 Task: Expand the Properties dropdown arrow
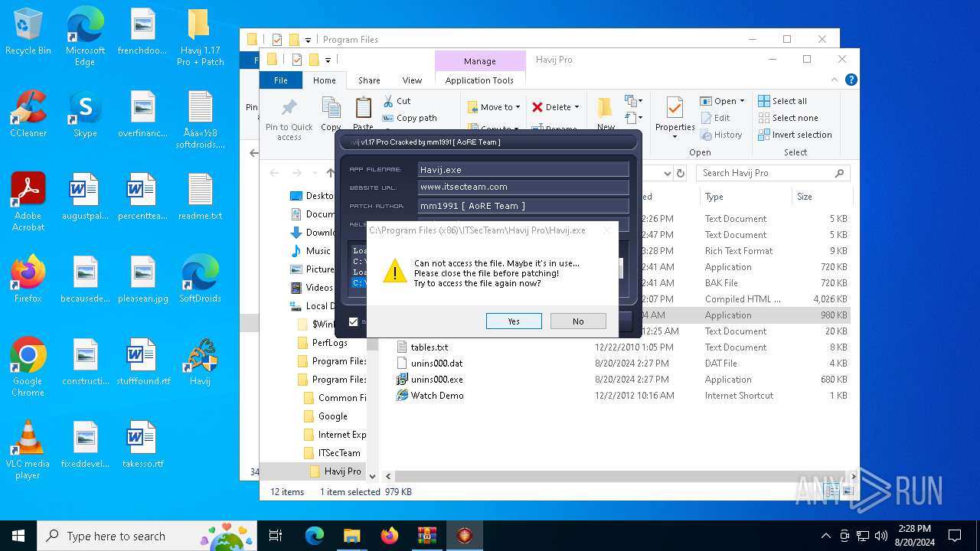pos(675,137)
